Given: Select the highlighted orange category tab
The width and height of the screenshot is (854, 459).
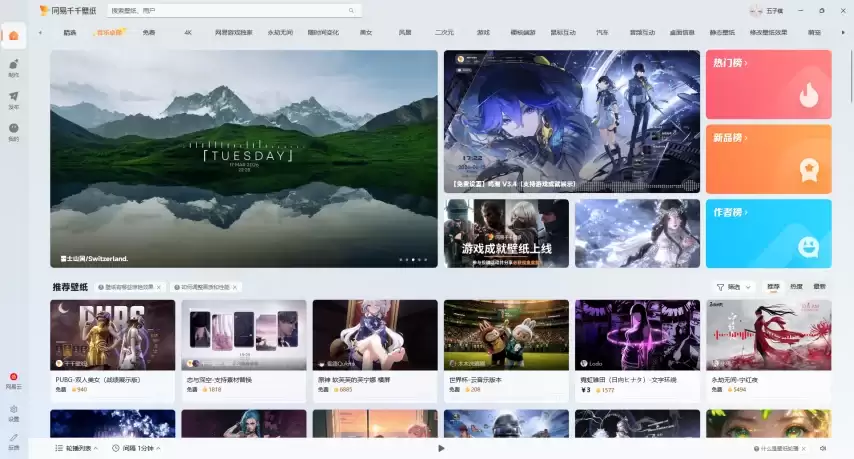Looking at the screenshot, I should pyautogui.click(x=110, y=33).
